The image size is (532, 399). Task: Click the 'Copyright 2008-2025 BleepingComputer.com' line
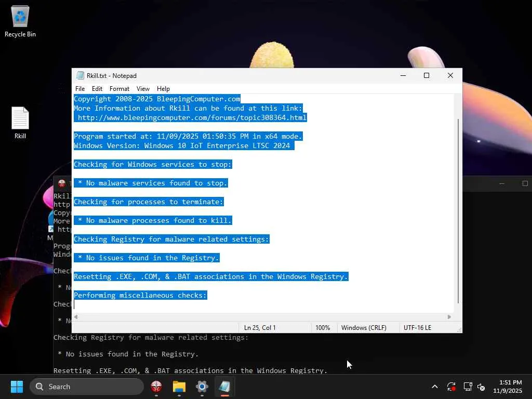157,99
